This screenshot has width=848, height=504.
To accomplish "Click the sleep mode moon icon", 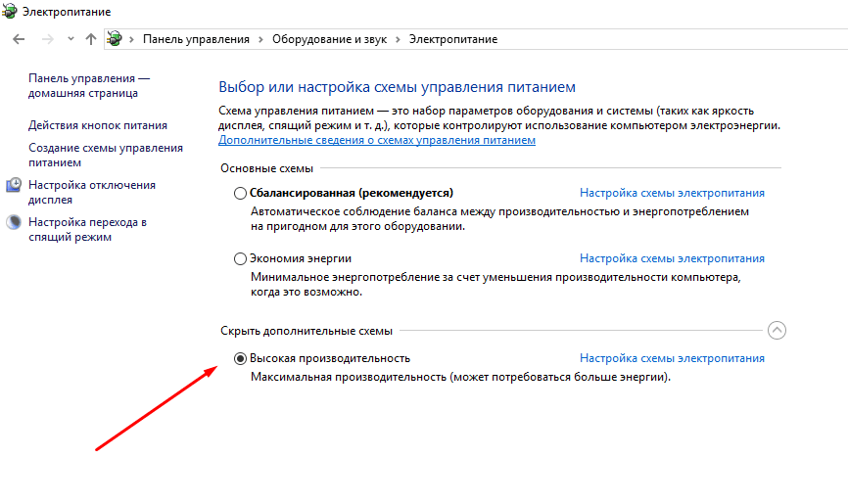I will pos(14,222).
